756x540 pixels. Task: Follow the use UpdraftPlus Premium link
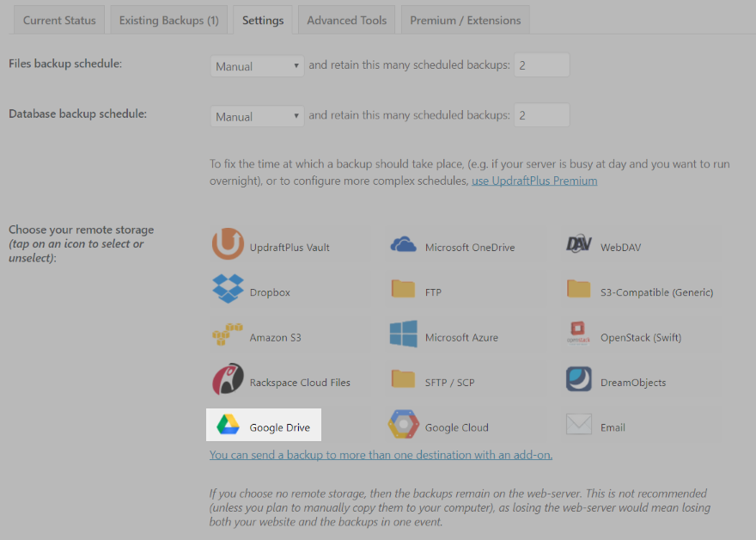tap(534, 181)
